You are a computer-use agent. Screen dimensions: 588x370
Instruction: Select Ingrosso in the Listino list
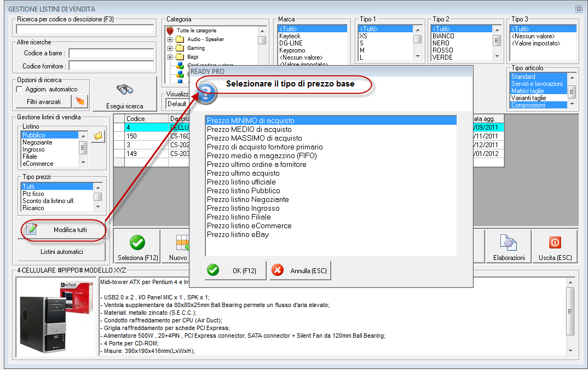click(x=50, y=149)
